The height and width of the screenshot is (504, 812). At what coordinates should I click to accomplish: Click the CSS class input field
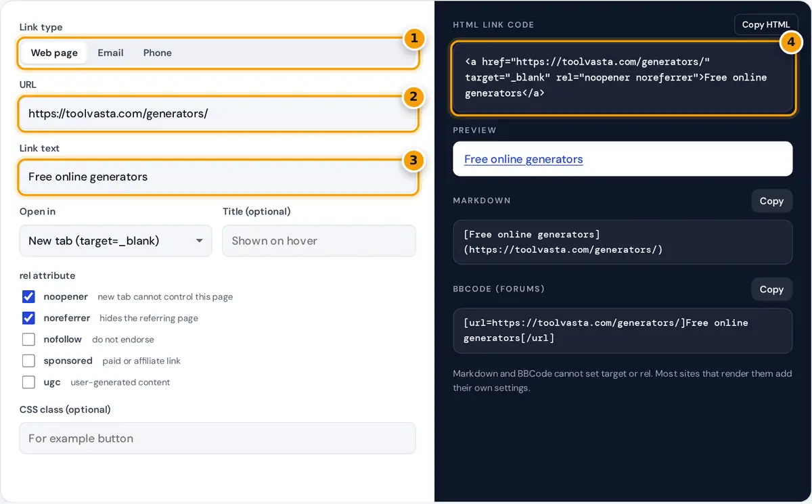[x=217, y=438]
